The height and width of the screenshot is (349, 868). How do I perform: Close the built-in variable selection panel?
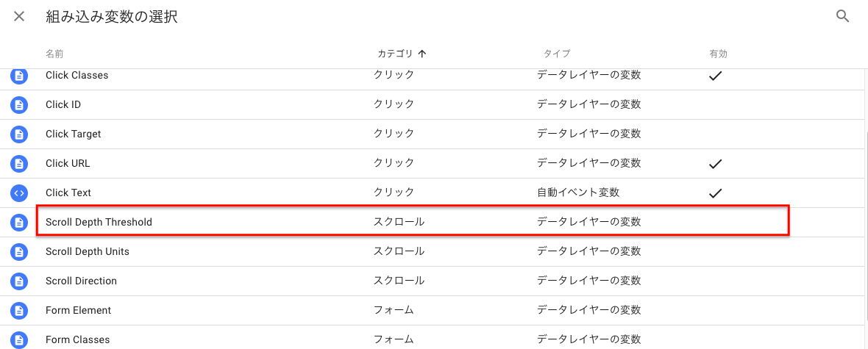click(x=19, y=17)
